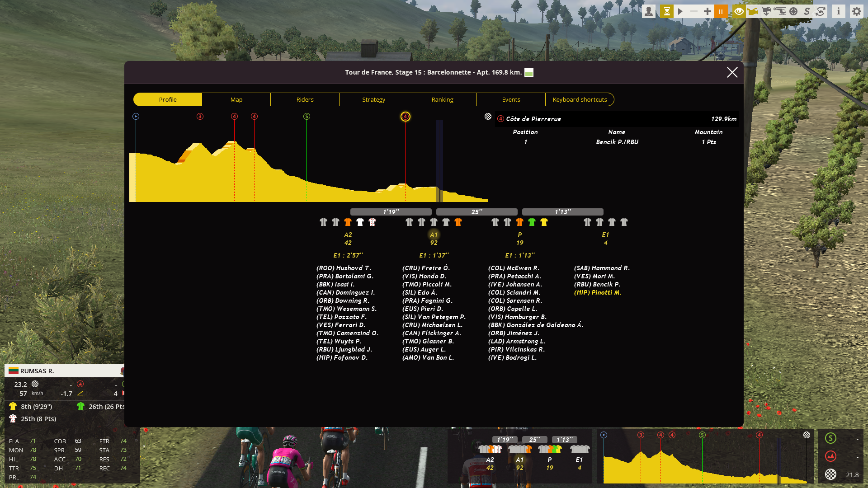Open the Riders tab

tap(305, 99)
